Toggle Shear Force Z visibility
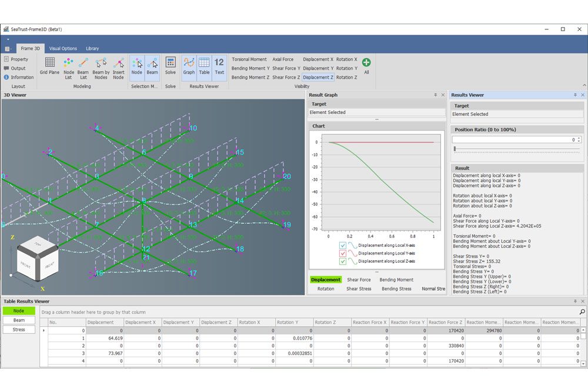 [286, 77]
